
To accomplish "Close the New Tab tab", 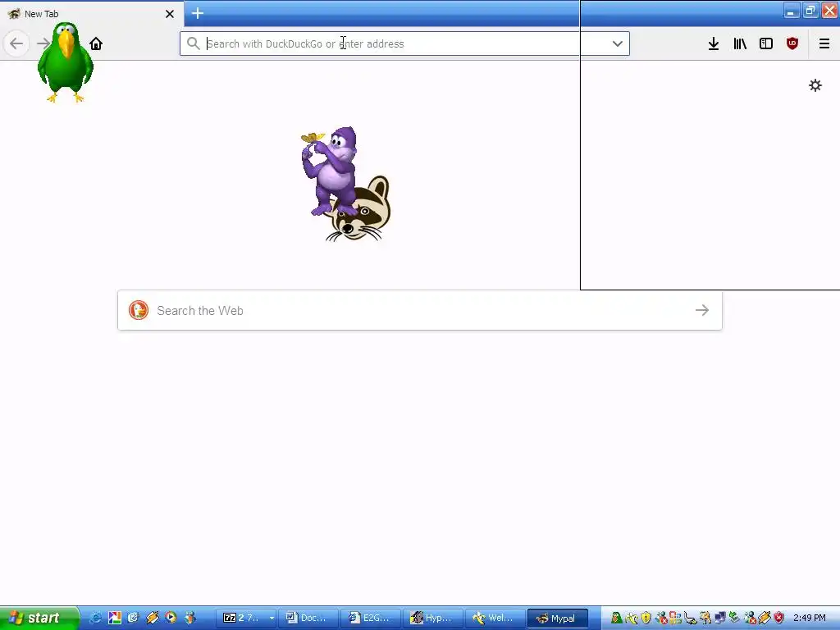I will [x=170, y=14].
